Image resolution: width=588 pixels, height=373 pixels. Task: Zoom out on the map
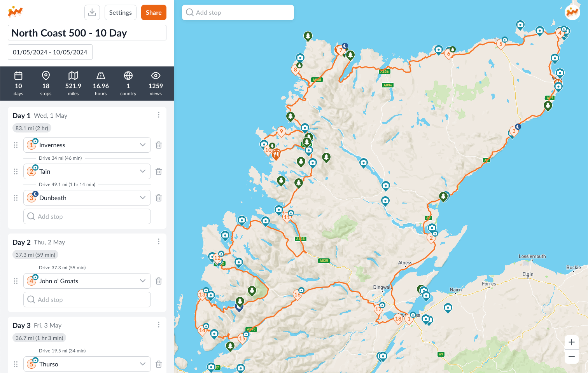tap(572, 356)
